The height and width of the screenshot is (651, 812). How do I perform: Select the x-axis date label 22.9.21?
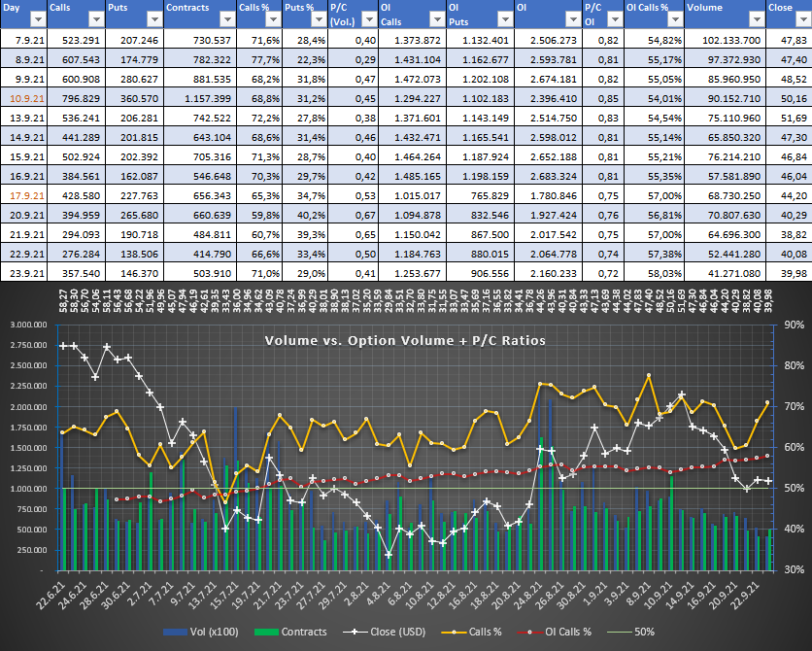pos(743,594)
